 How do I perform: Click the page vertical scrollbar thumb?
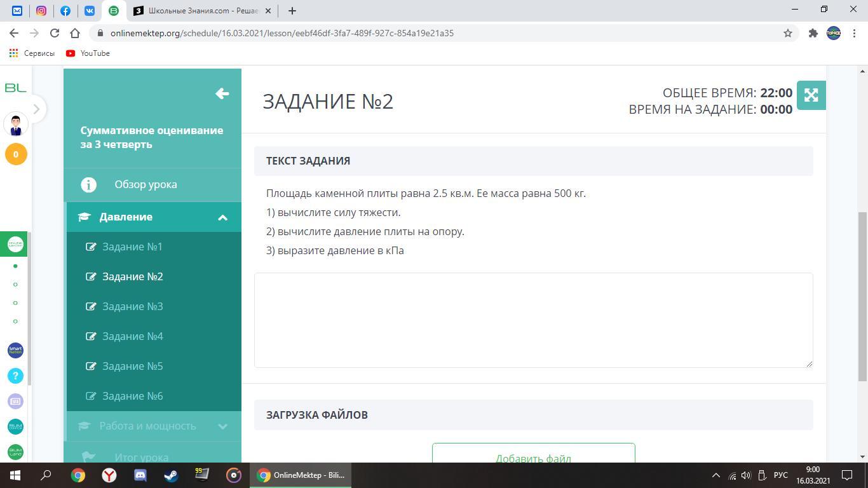pyautogui.click(x=862, y=296)
